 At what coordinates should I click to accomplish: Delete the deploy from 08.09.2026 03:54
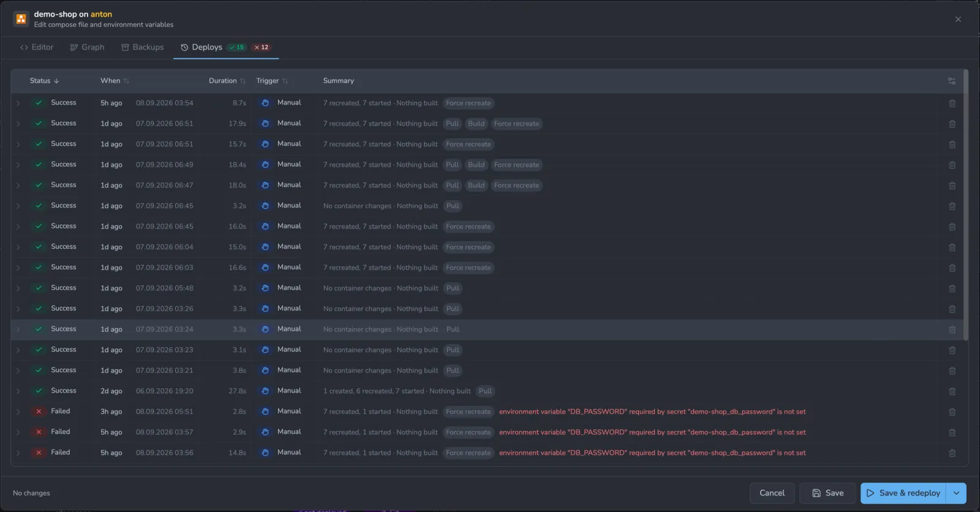[x=952, y=104]
